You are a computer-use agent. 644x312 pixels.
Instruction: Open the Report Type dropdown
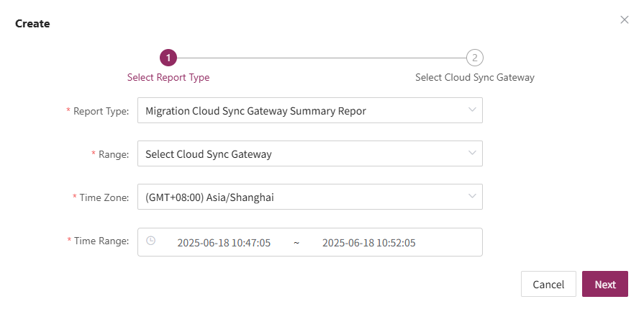[310, 110]
